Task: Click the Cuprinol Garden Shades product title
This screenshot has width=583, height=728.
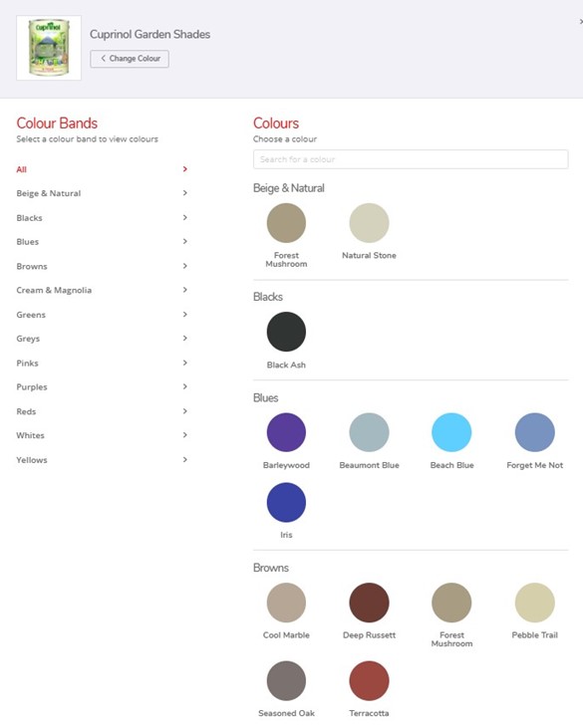Action: [x=149, y=34]
